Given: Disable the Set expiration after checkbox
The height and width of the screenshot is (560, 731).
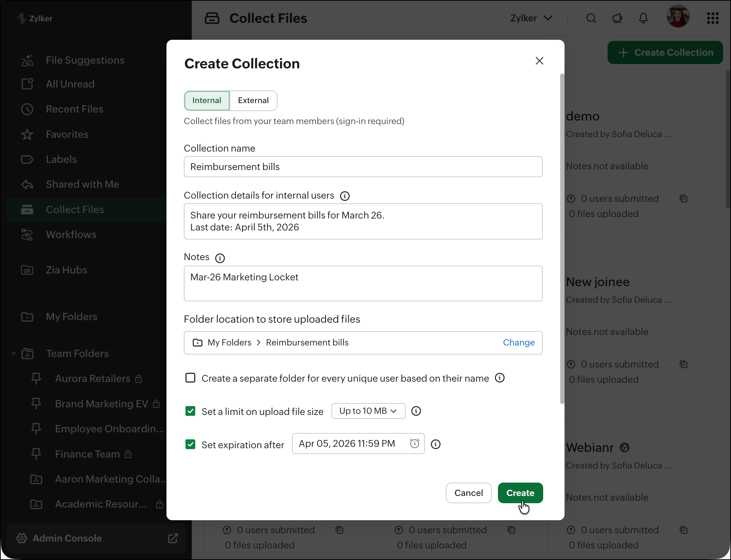Looking at the screenshot, I should (190, 444).
